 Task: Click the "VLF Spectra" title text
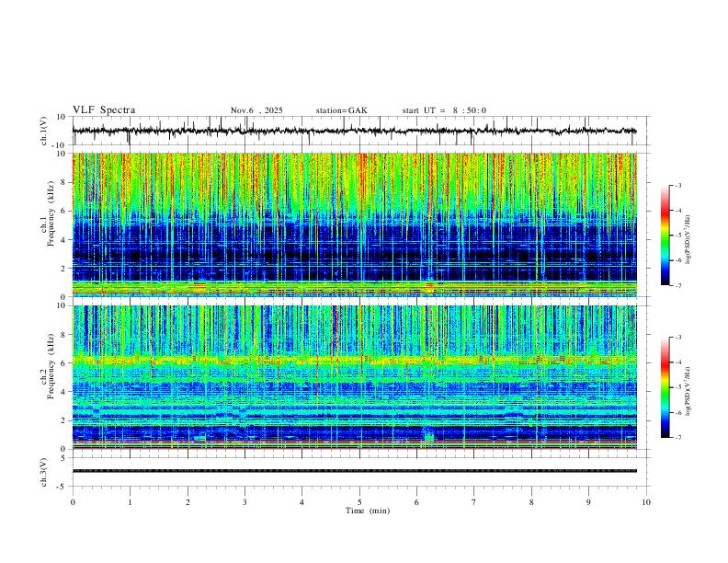[x=104, y=110]
